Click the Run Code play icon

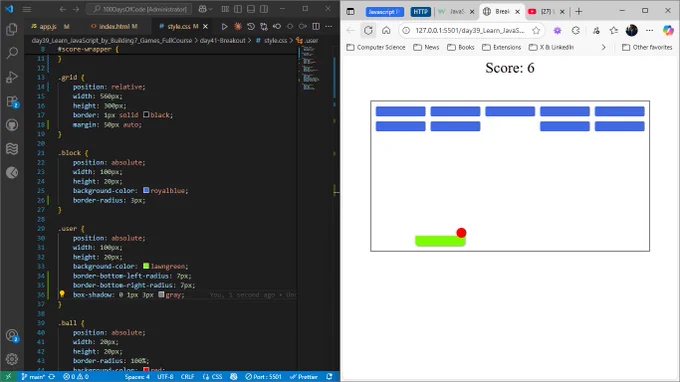[x=224, y=26]
